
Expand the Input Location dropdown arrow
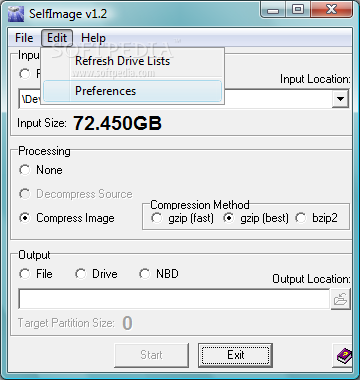(x=340, y=99)
